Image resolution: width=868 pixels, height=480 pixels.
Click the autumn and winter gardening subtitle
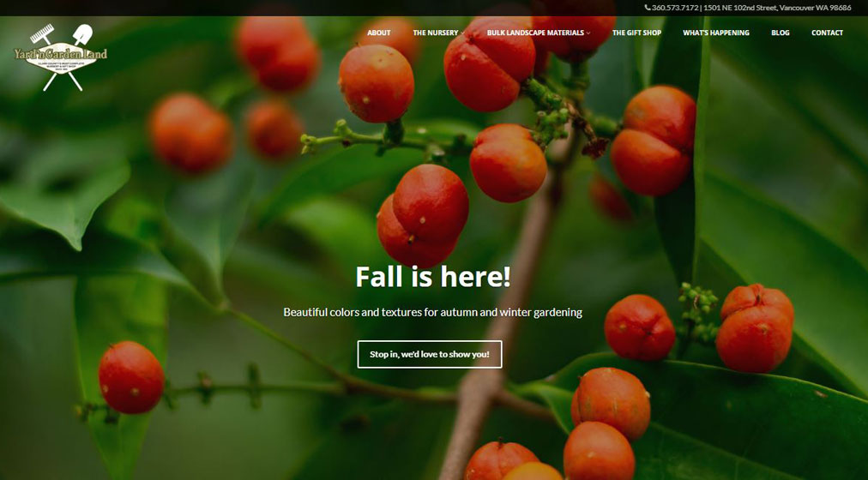pyautogui.click(x=433, y=312)
